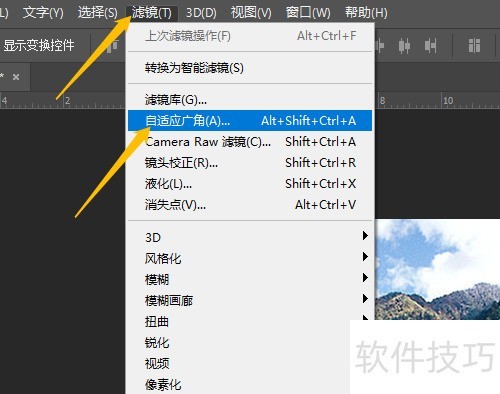Click the auto-align layers icon
Image resolution: width=500 pixels, height=394 pixels.
474,46
